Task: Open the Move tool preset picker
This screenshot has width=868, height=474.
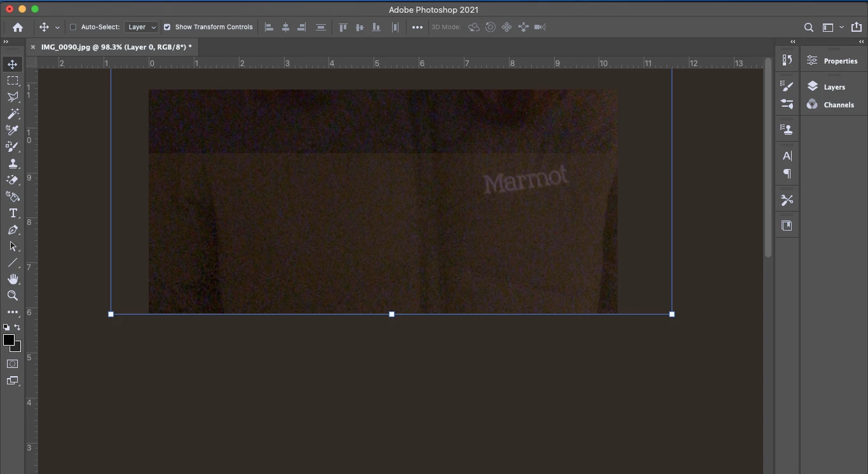Action: (57, 27)
